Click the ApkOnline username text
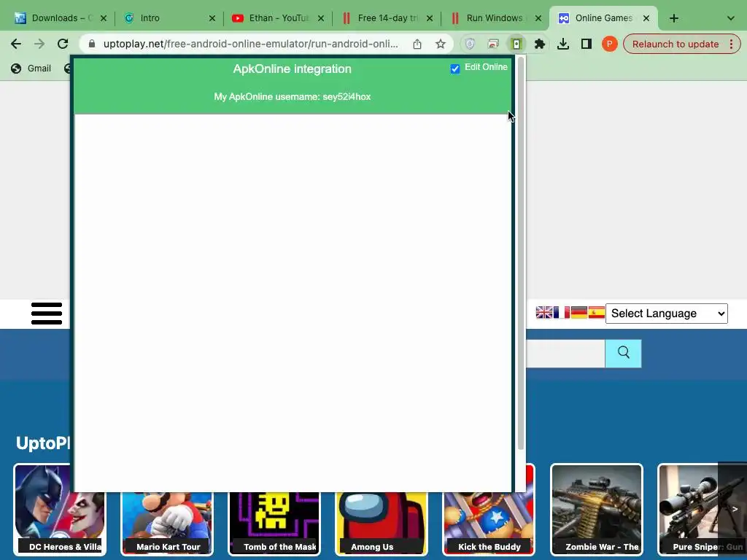This screenshot has width=747, height=560. tap(292, 97)
